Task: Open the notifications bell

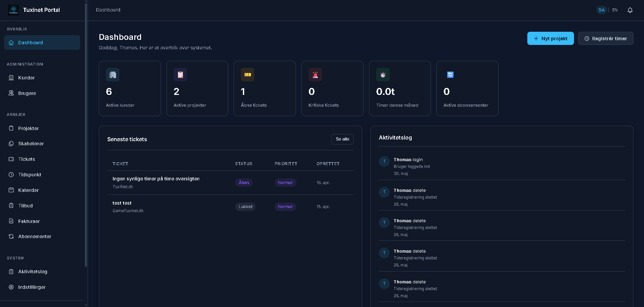Action: (630, 10)
